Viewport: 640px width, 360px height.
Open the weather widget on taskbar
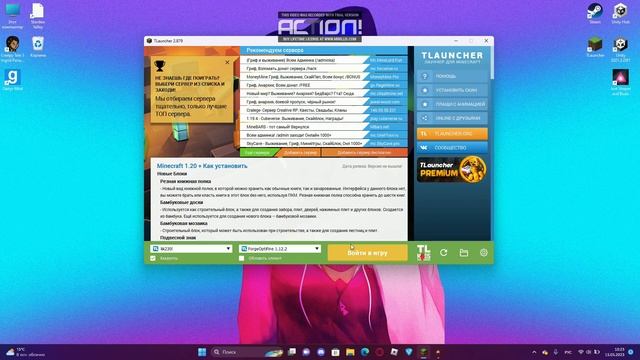pos(25,352)
